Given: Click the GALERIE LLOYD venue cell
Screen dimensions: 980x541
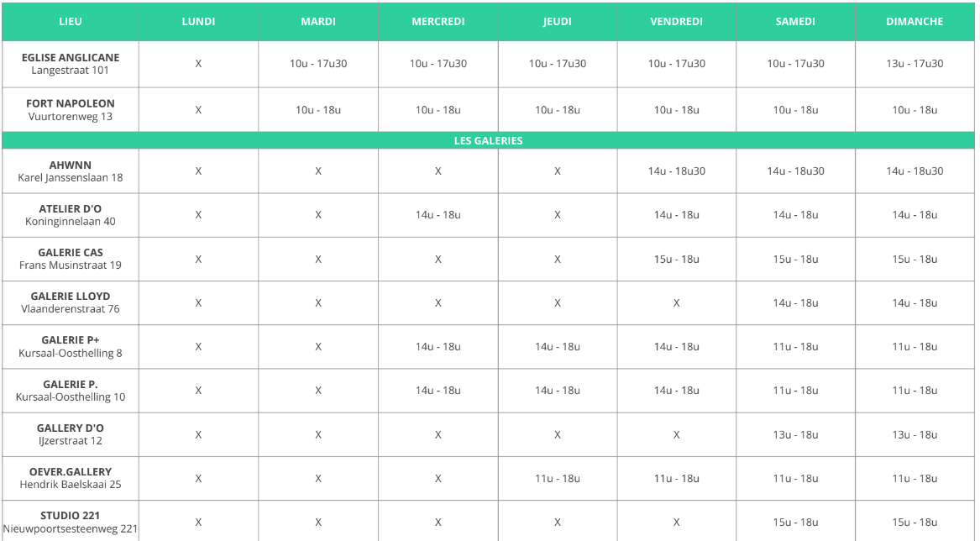Looking at the screenshot, I should [70, 302].
